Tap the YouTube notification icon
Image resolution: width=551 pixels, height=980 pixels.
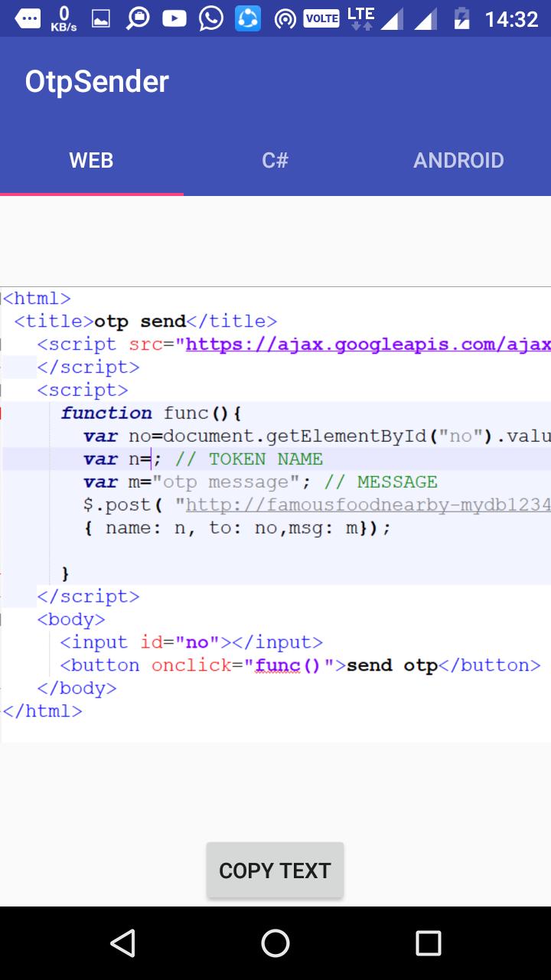coord(174,18)
